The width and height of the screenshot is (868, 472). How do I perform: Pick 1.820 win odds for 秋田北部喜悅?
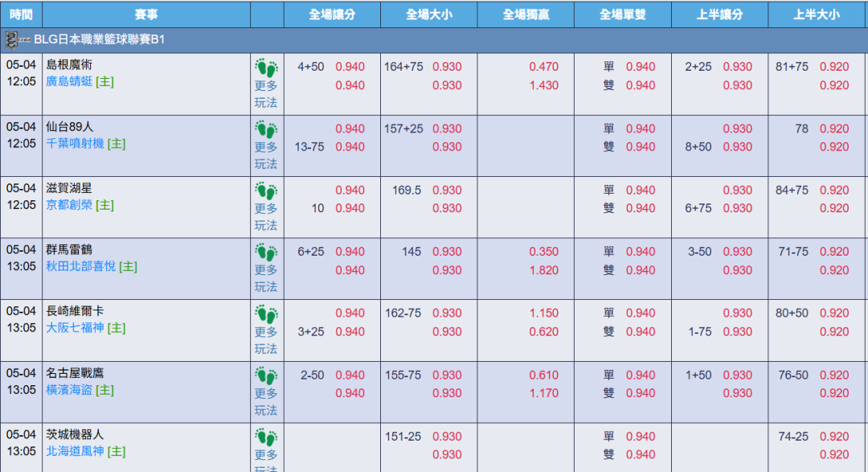544,270
